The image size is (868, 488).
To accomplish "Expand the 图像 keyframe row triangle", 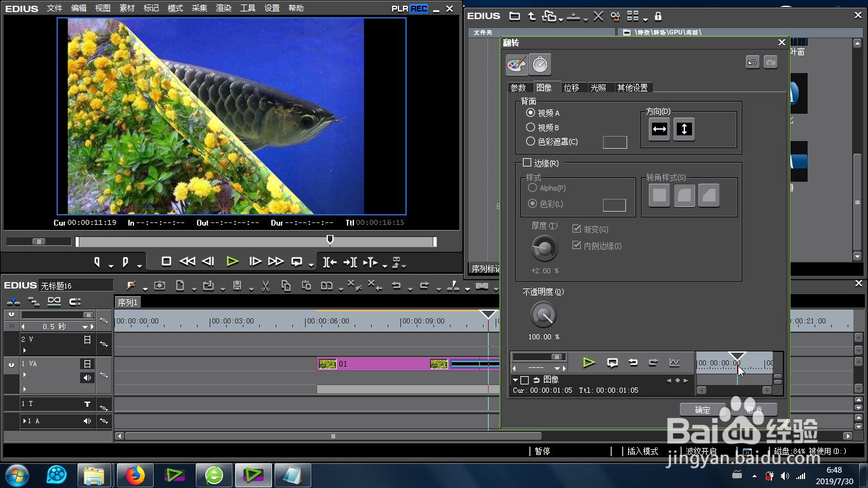I will [515, 380].
